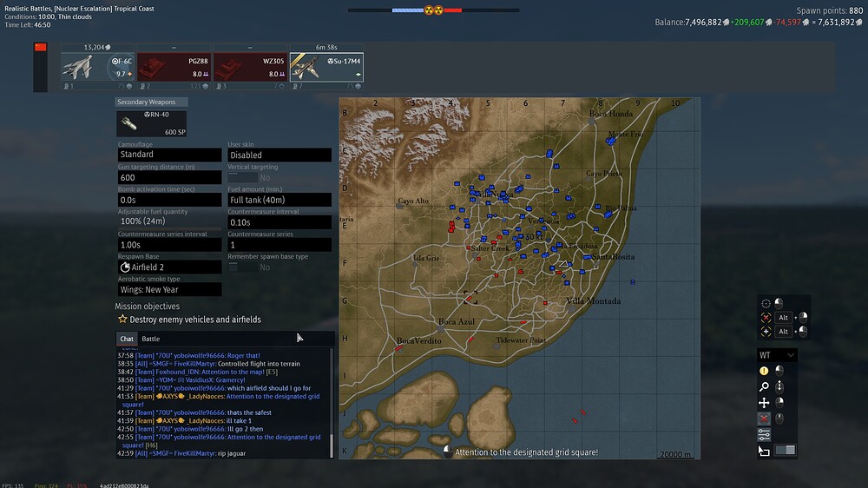
Task: Click the cursor mode icon
Action: pos(764,451)
